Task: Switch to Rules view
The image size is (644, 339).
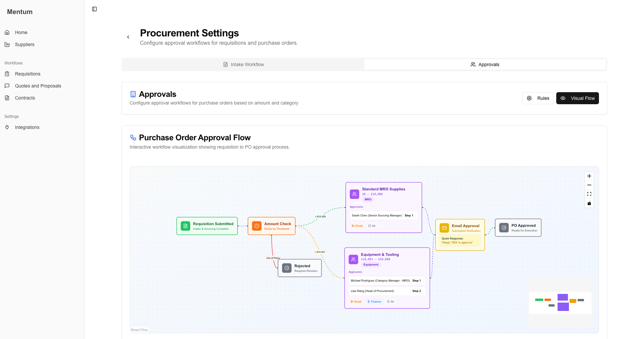Action: point(538,98)
